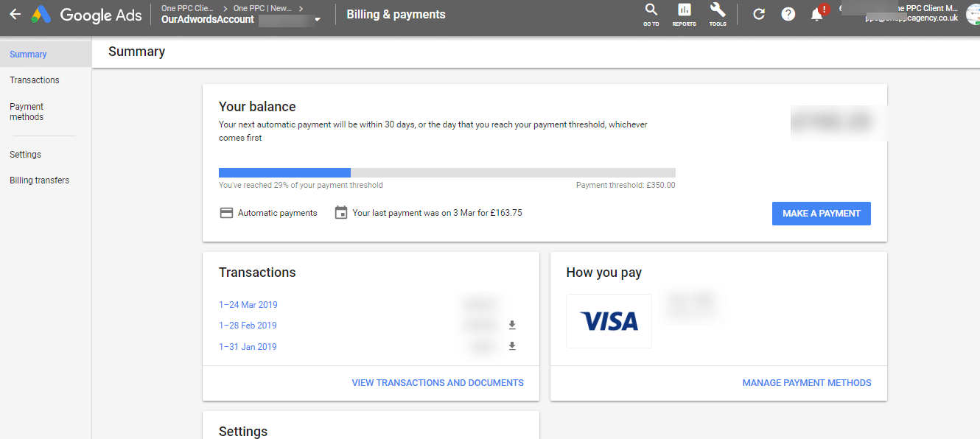Select the Summary sidebar item
This screenshot has width=980, height=439.
tap(46, 55)
